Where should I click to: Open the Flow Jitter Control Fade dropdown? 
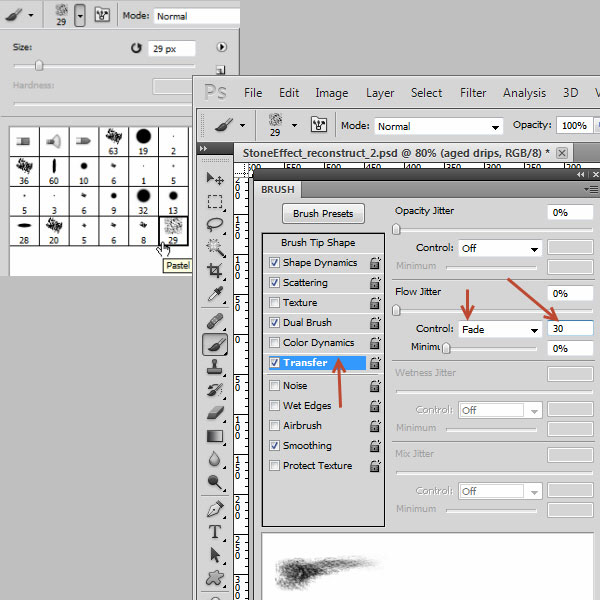click(500, 329)
